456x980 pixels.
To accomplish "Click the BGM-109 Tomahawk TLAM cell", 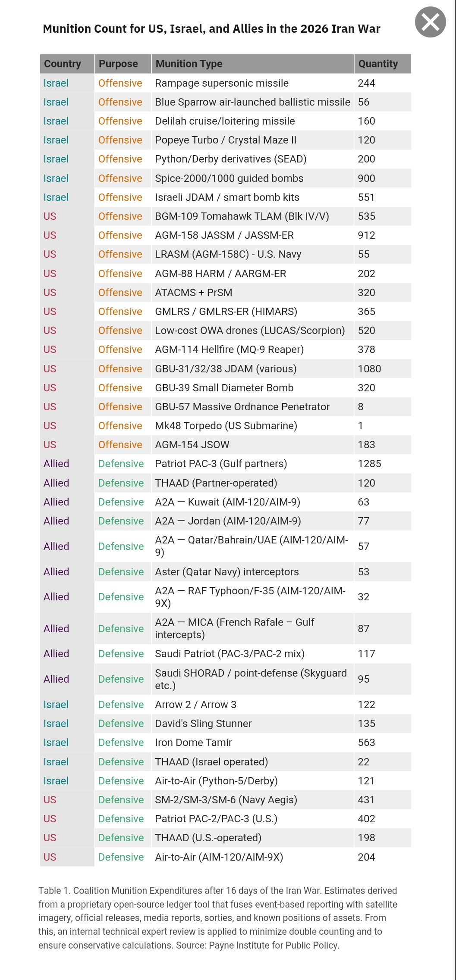I will 242,216.
